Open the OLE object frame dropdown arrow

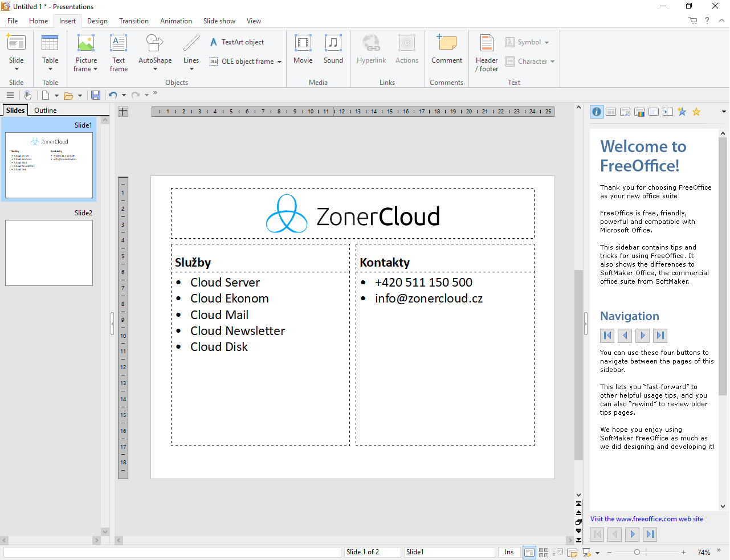[279, 62]
